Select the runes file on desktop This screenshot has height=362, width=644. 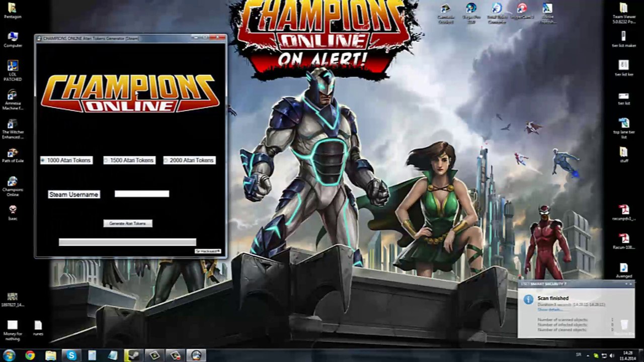[38, 328]
